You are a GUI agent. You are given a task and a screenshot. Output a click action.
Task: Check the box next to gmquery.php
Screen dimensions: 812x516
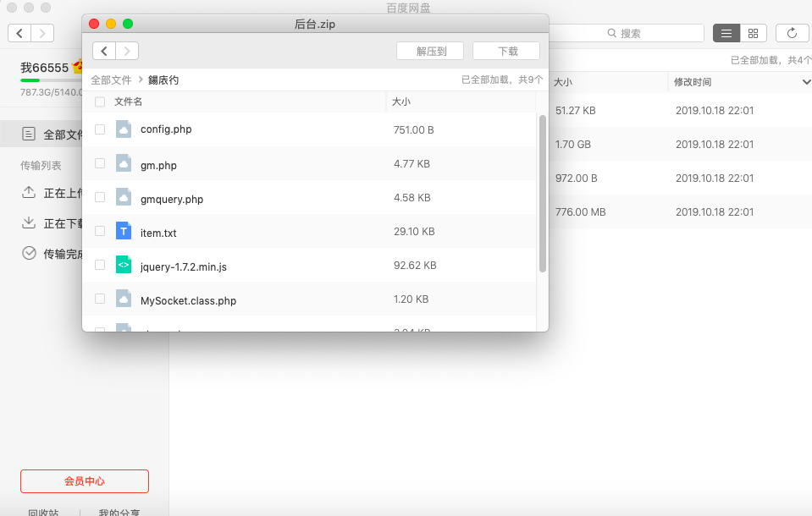click(x=100, y=197)
